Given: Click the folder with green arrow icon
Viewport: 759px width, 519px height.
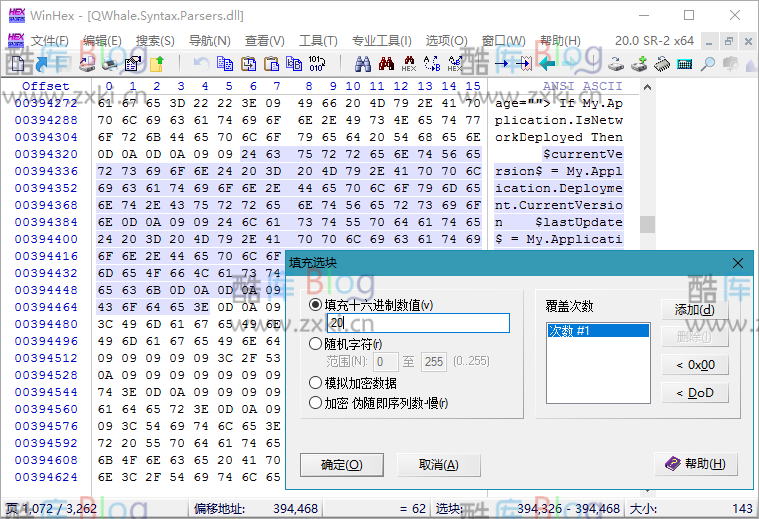Looking at the screenshot, I should 156,63.
